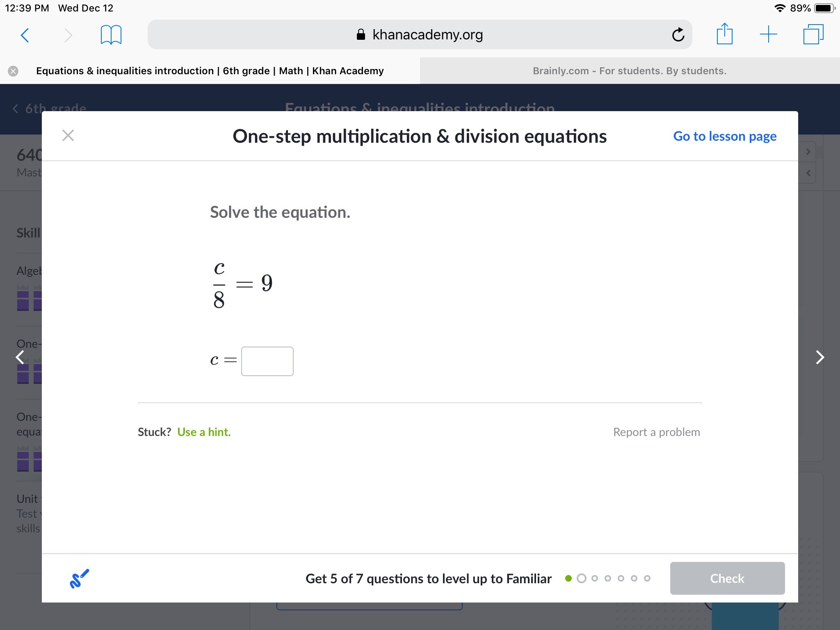Open the Safari bookmarks book icon
Screen dimensions: 840x630
111,35
